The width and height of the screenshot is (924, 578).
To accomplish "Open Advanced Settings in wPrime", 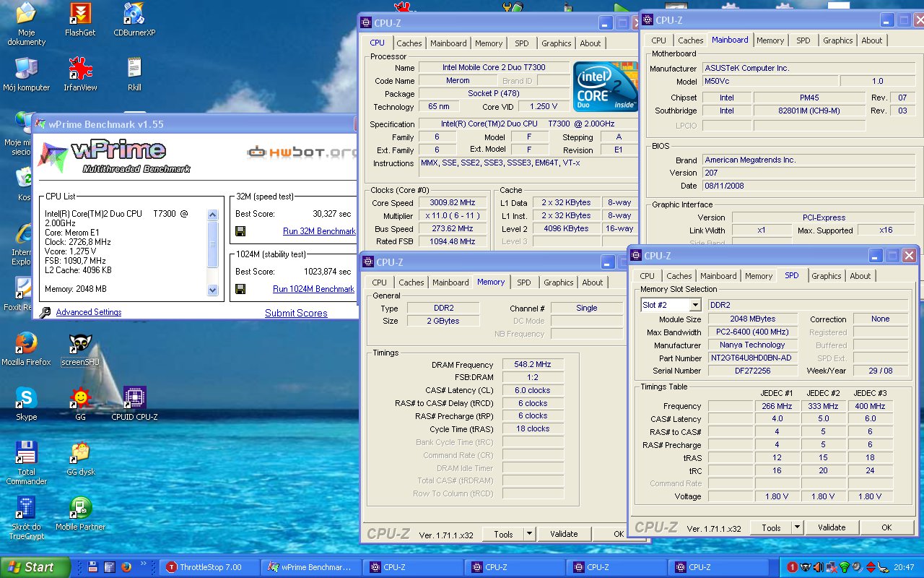I will (89, 312).
